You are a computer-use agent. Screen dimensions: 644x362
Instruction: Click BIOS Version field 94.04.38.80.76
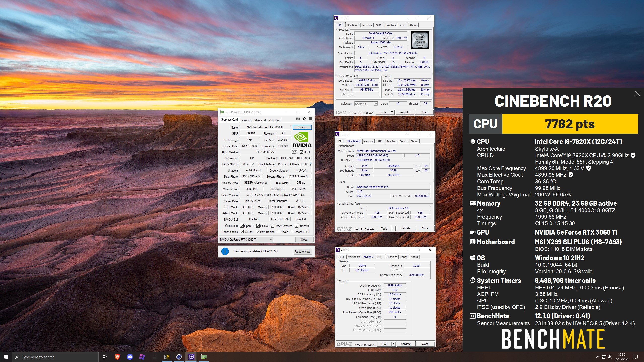click(265, 152)
